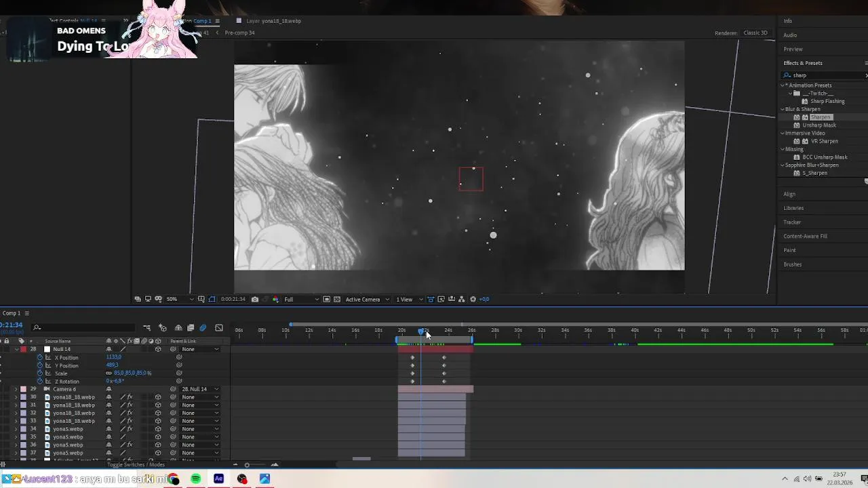
Task: Click the snapshot camera icon in viewer
Action: (255, 299)
